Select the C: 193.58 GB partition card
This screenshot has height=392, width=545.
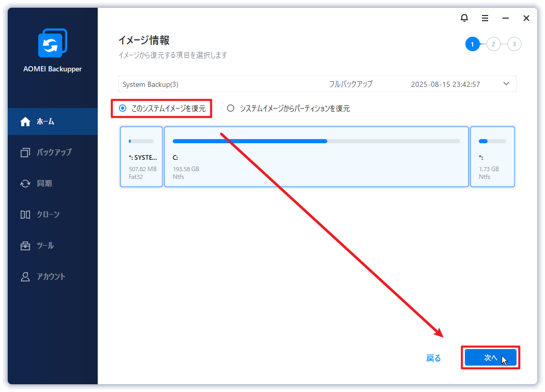[316, 157]
